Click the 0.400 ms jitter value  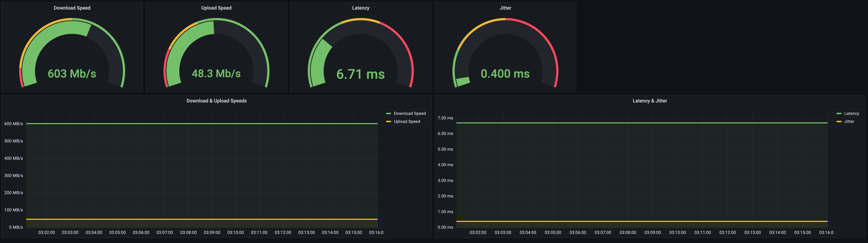click(x=505, y=73)
